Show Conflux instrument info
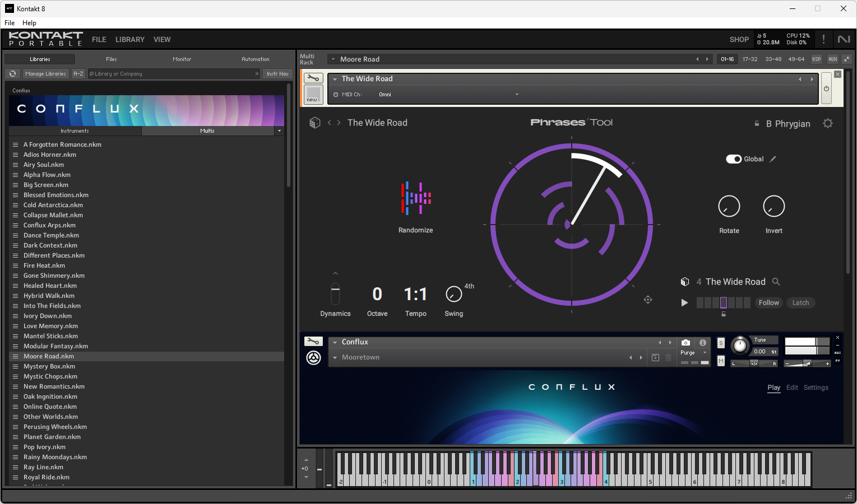The image size is (857, 504). (703, 342)
